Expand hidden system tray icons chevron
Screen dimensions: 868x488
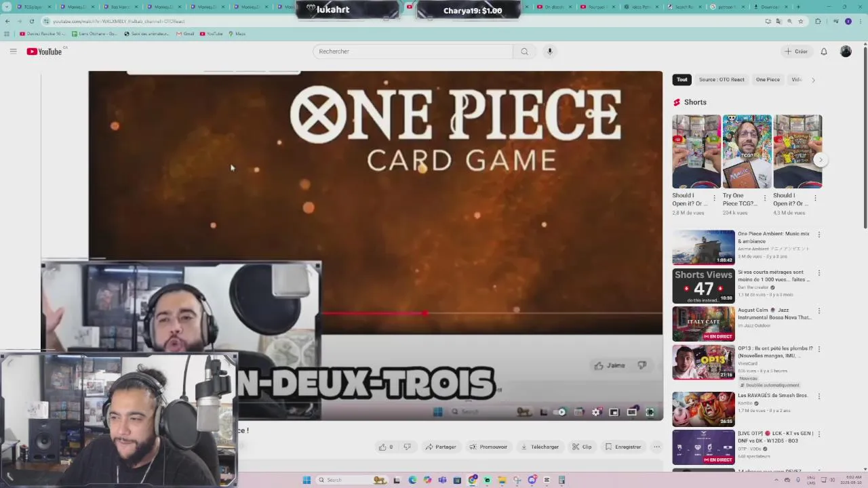(x=776, y=480)
